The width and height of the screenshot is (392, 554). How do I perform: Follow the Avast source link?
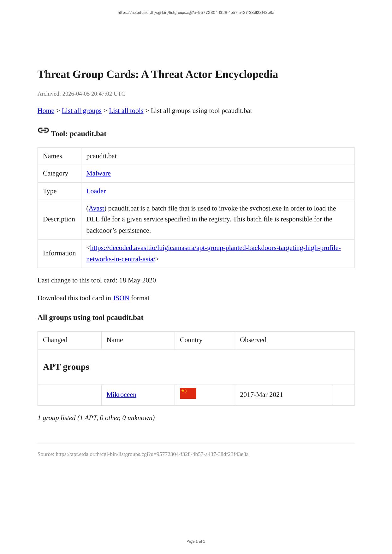click(x=96, y=209)
